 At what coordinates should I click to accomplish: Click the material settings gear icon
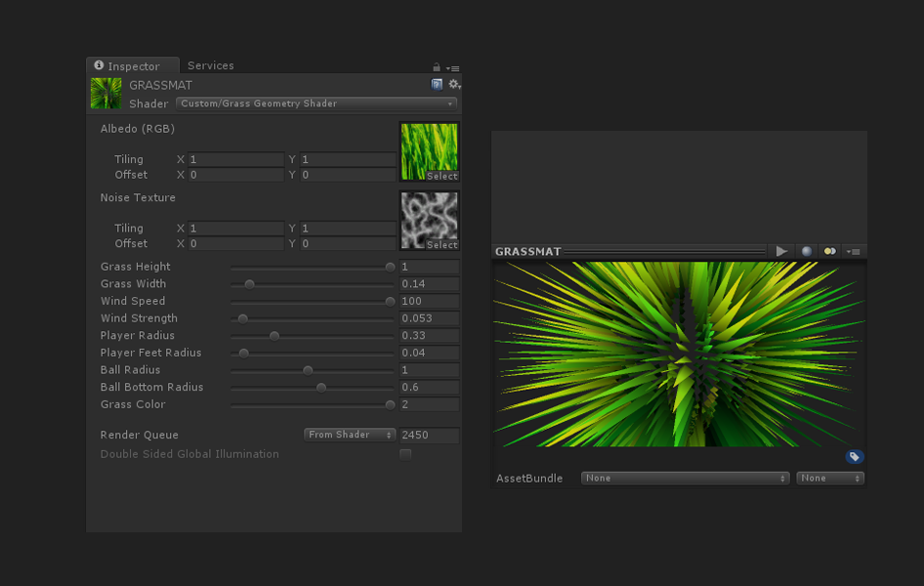[453, 85]
